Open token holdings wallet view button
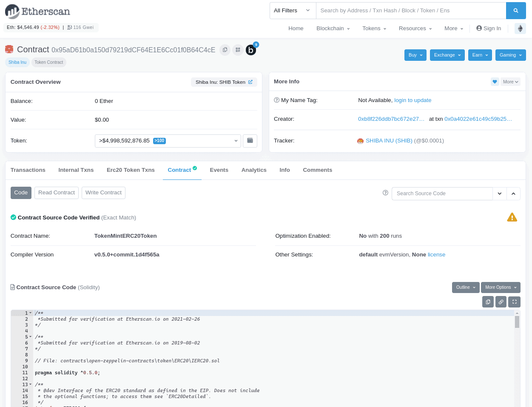532x407 pixels. point(250,141)
